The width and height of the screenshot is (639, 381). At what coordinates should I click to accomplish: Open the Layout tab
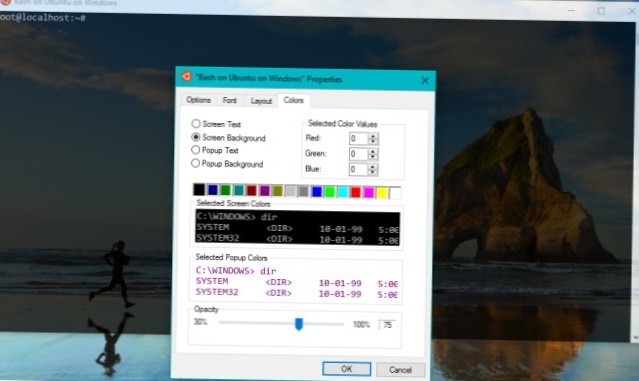click(x=261, y=101)
